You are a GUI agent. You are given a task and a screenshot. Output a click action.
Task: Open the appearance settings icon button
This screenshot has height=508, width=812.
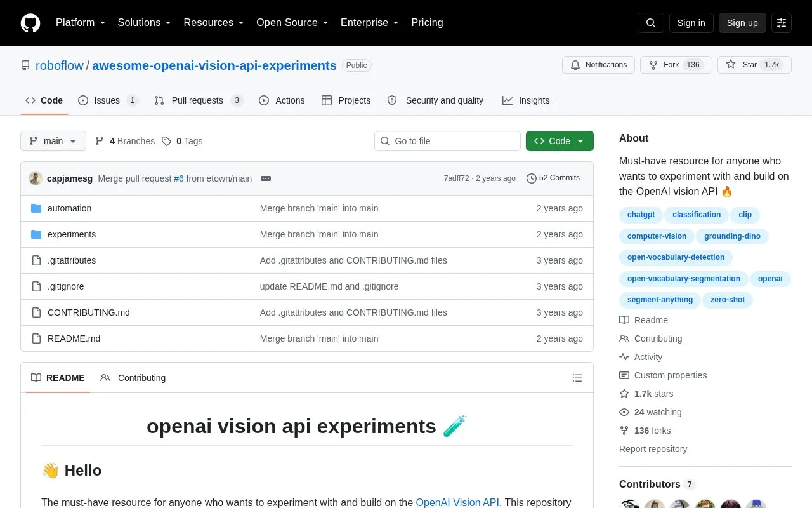pos(782,23)
